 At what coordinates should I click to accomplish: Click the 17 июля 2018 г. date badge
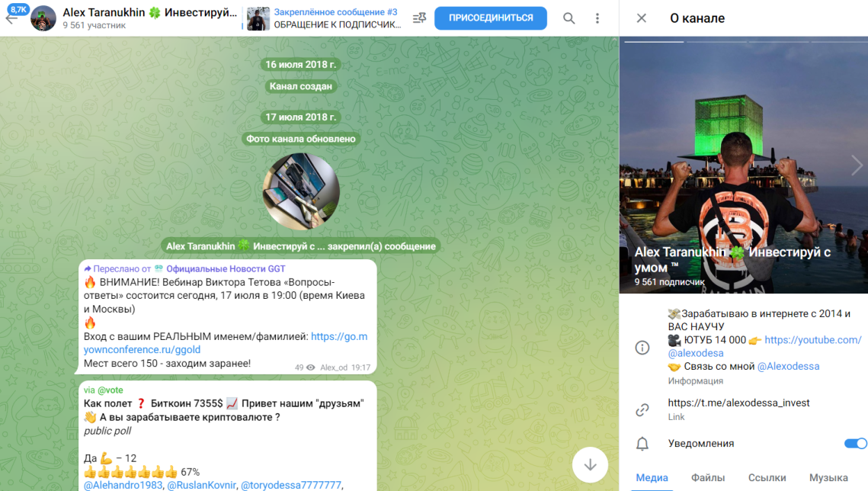click(301, 117)
